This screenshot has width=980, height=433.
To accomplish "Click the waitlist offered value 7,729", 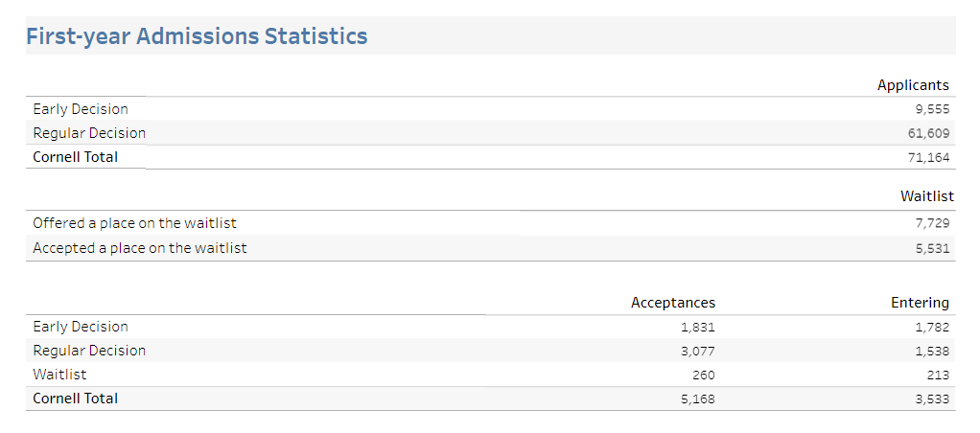I will (x=932, y=223).
